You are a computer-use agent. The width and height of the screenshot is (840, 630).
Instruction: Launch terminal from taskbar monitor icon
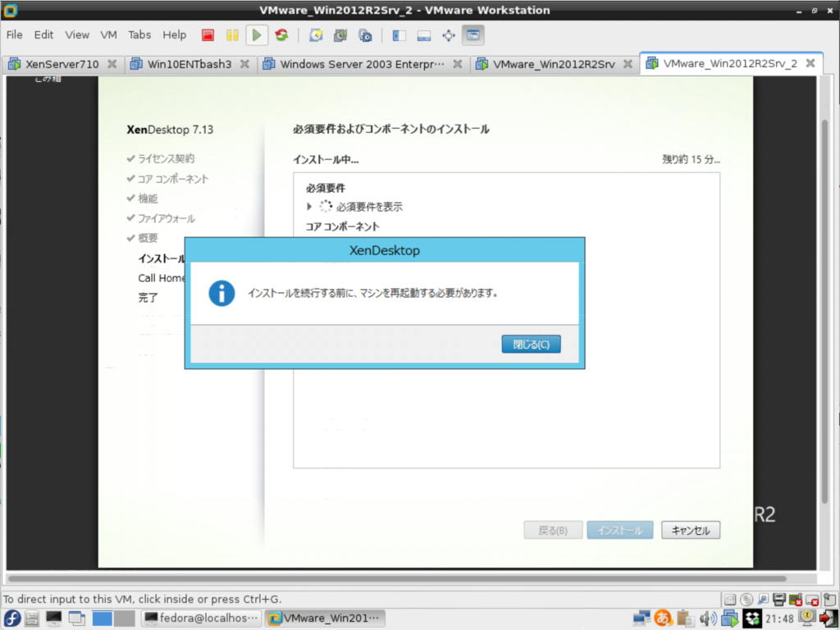point(53,619)
